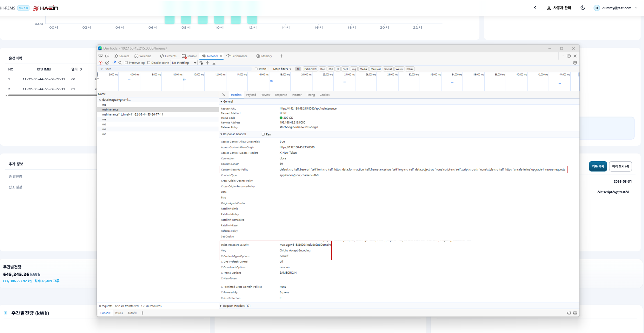The width and height of the screenshot is (644, 333).
Task: Click the 이력 보기 (4) button
Action: tap(620, 166)
